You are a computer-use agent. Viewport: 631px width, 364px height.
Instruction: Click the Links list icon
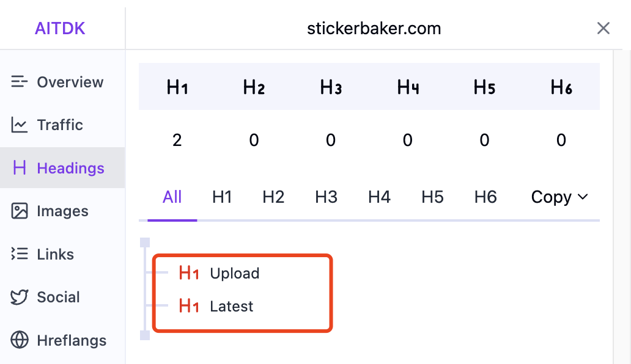(x=20, y=254)
